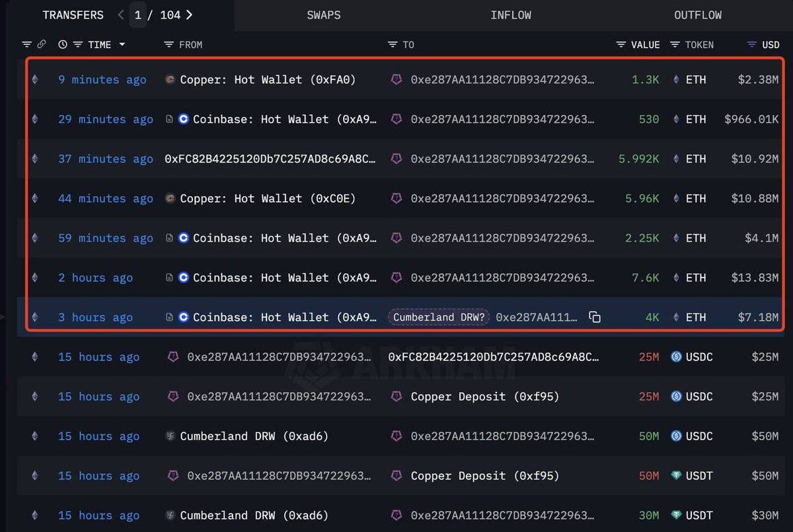Open the 59 minutes ago transaction link
Image resolution: width=793 pixels, height=532 pixels.
pyautogui.click(x=106, y=238)
